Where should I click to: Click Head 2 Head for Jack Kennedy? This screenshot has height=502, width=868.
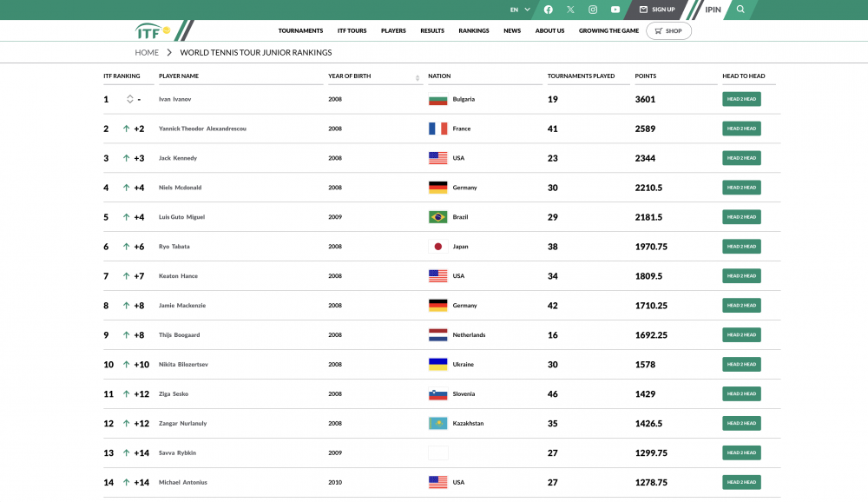(x=741, y=158)
